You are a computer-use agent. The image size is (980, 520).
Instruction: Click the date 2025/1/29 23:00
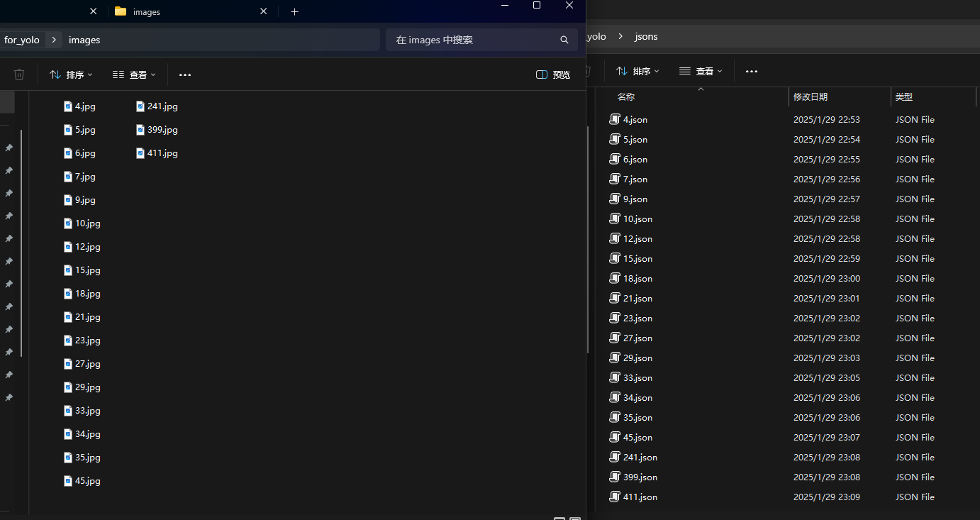pos(827,279)
